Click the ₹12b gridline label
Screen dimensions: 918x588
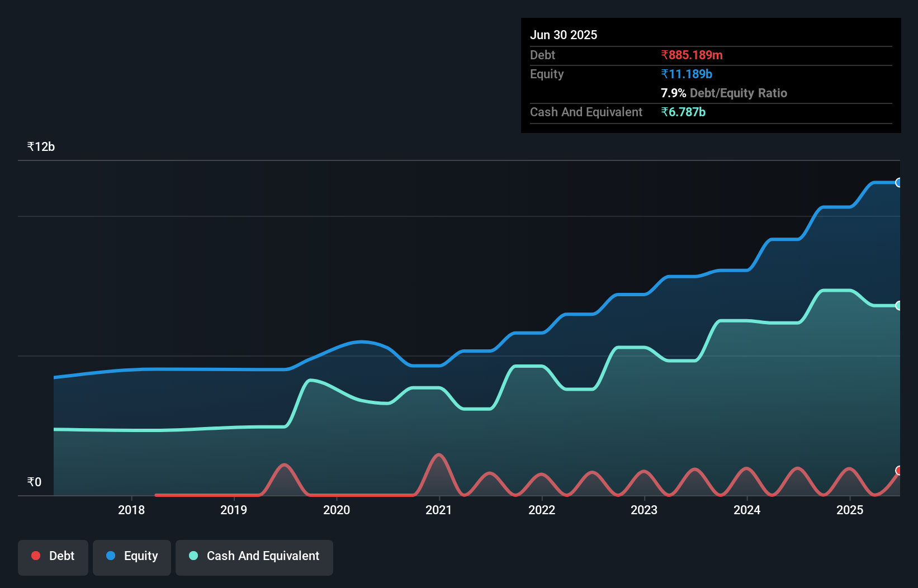tap(41, 146)
